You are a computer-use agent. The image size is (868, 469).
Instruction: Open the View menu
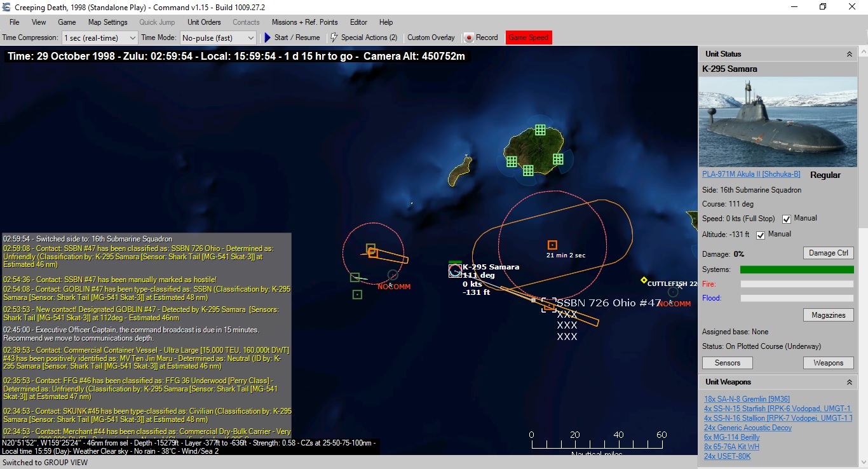39,22
